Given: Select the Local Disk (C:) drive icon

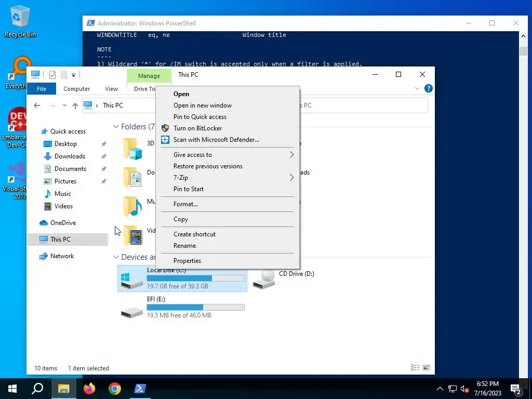Looking at the screenshot, I should point(131,280).
